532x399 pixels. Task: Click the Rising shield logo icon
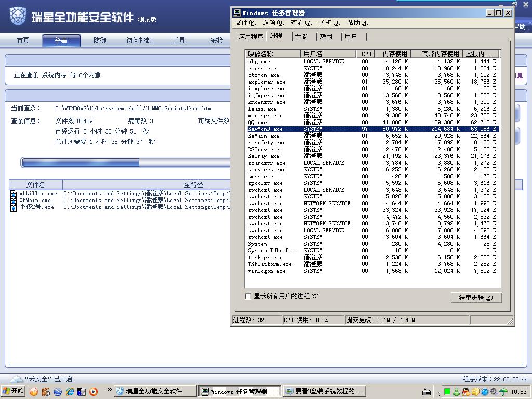tap(18, 16)
